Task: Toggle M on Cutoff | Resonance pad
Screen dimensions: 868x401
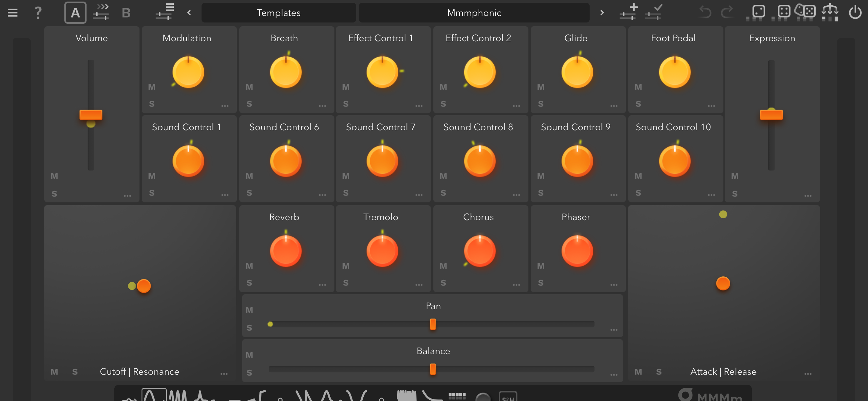Action: (x=54, y=372)
